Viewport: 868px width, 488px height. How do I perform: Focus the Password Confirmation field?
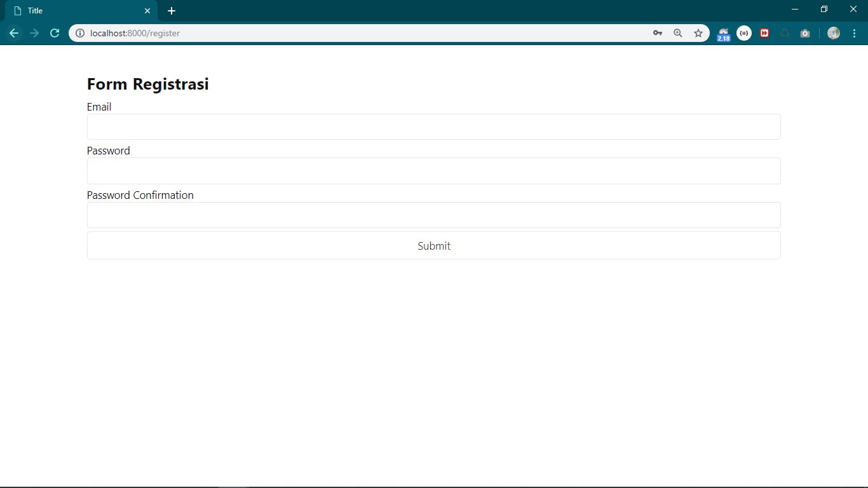pyautogui.click(x=434, y=215)
